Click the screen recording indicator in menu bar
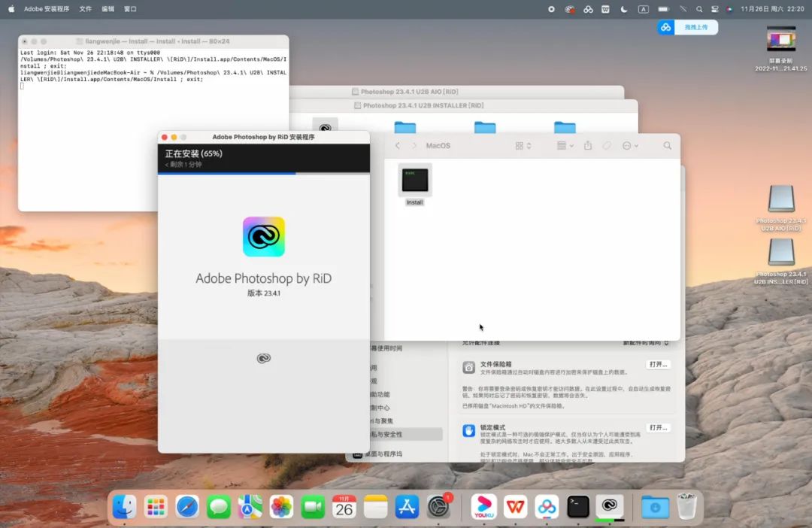The image size is (812, 528). click(x=552, y=9)
